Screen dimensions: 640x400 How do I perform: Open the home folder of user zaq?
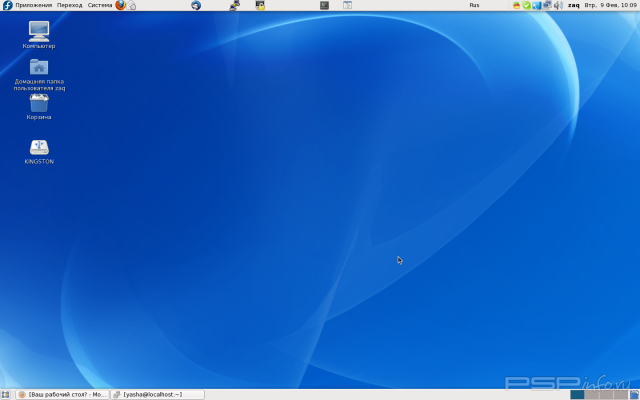39,70
